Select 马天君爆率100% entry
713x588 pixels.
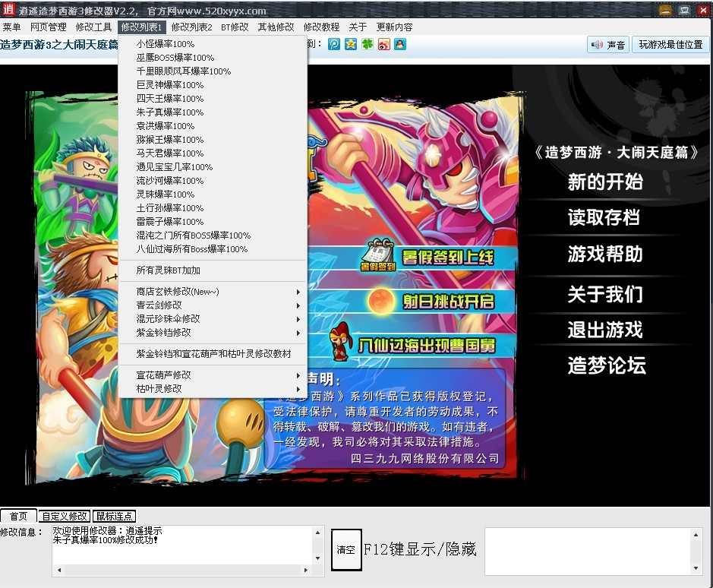click(213, 153)
